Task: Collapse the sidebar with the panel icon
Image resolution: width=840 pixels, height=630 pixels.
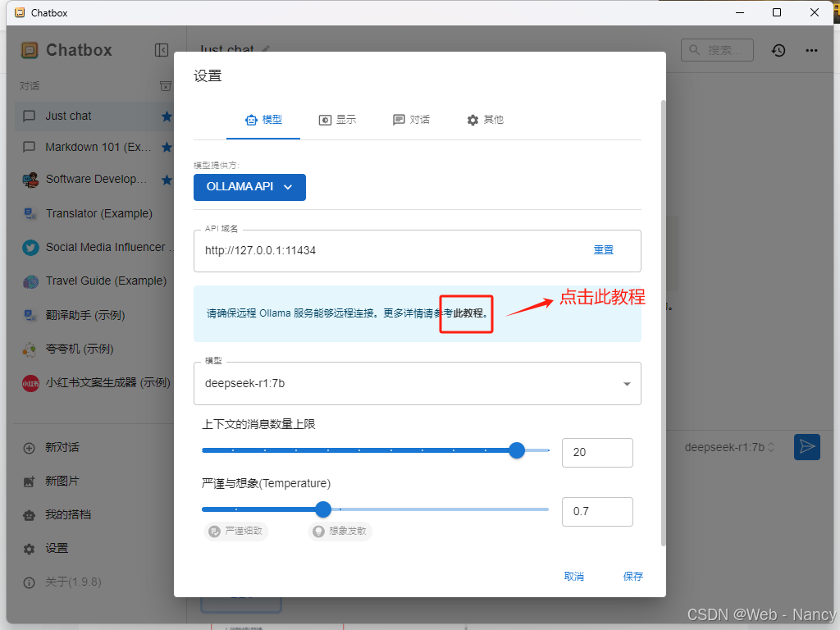Action: 162,50
